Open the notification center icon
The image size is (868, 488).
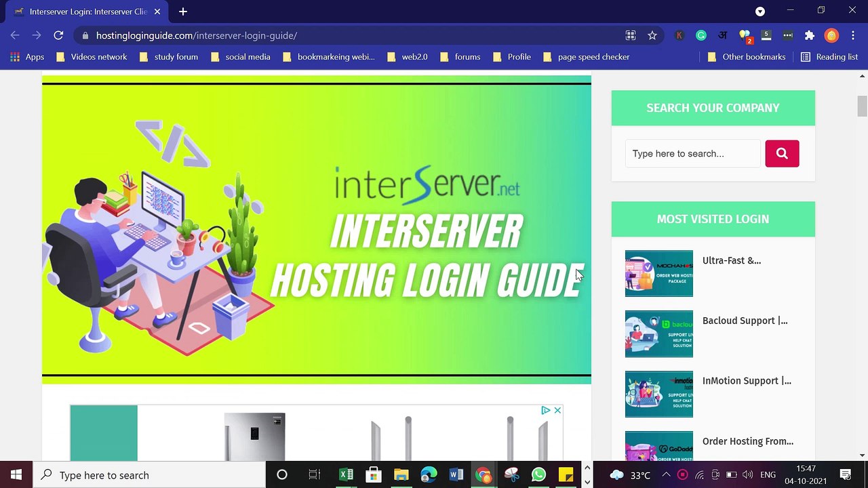tap(846, 474)
